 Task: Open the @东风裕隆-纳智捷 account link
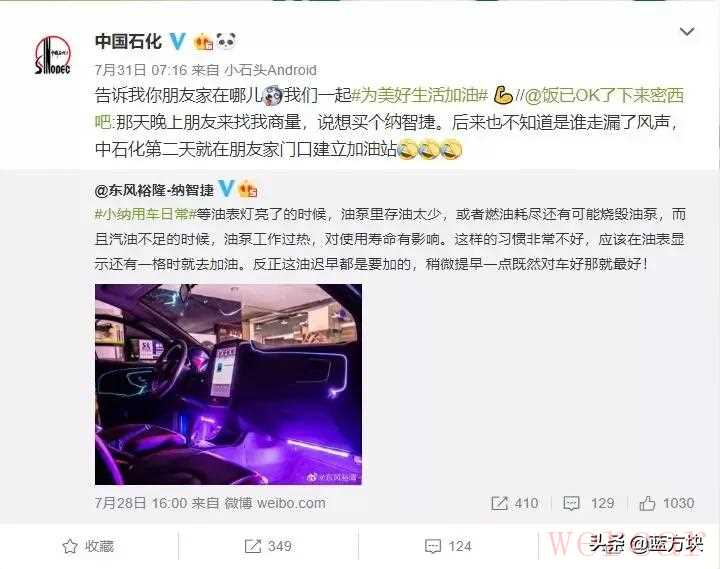tap(154, 190)
